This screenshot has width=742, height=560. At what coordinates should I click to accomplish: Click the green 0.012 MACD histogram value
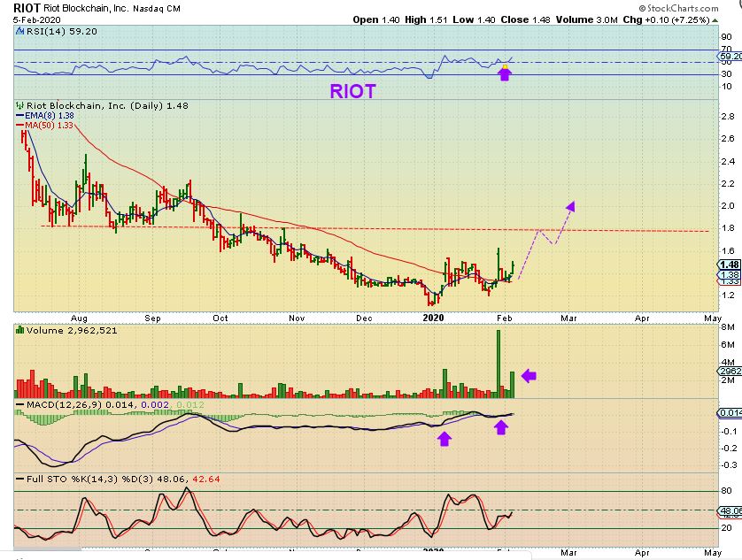click(190, 405)
